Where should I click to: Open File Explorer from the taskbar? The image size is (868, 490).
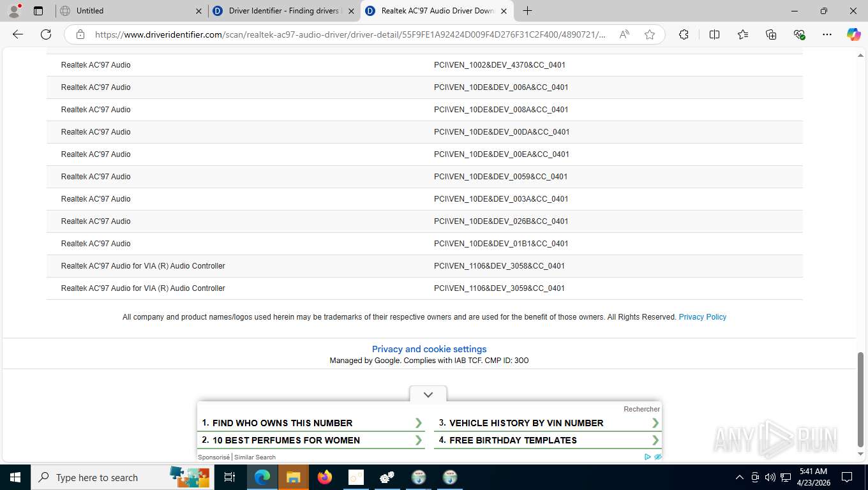(293, 477)
